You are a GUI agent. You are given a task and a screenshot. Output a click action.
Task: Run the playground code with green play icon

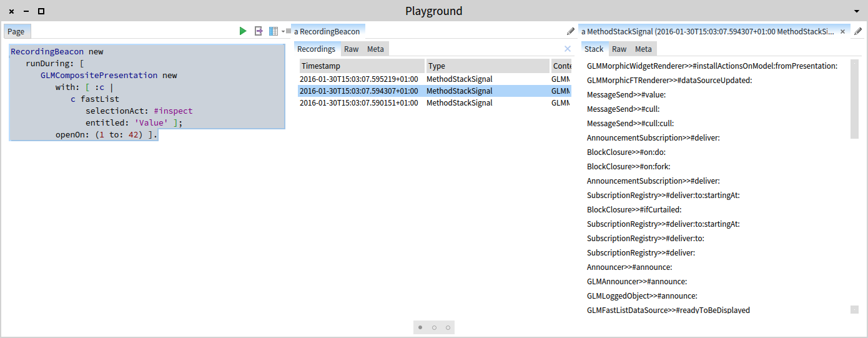[243, 31]
